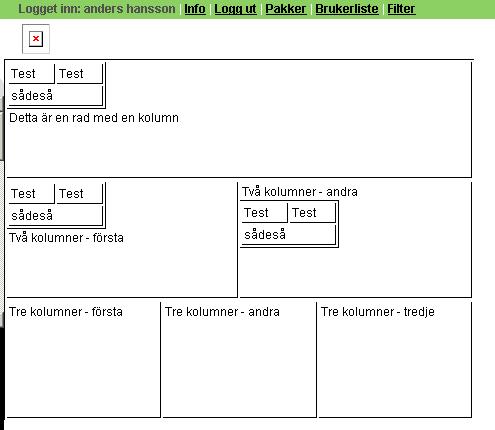Image resolution: width=495 pixels, height=430 pixels.
Task: Open the Info link
Action: pyautogui.click(x=195, y=9)
